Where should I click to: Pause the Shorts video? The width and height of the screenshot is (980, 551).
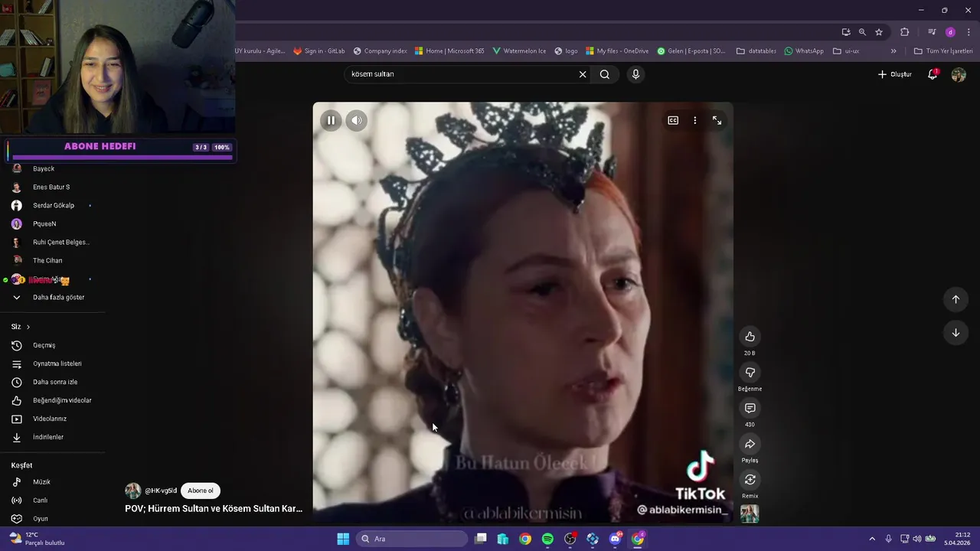[331, 120]
